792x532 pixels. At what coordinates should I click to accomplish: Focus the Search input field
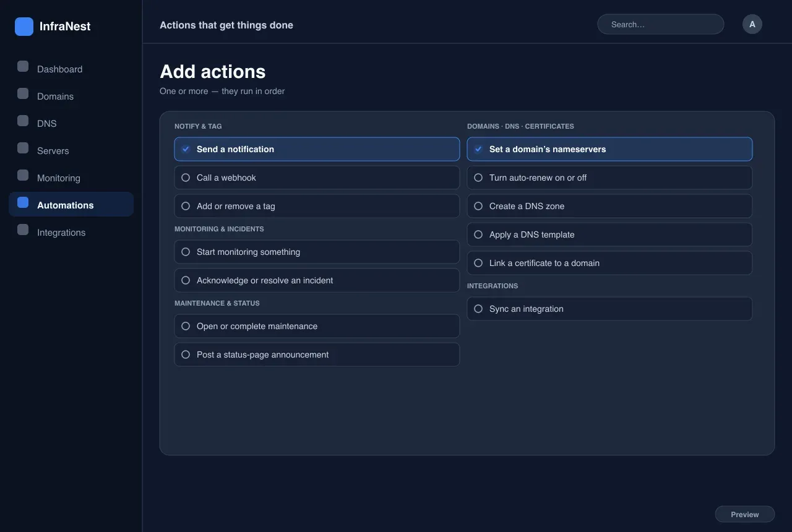point(660,24)
